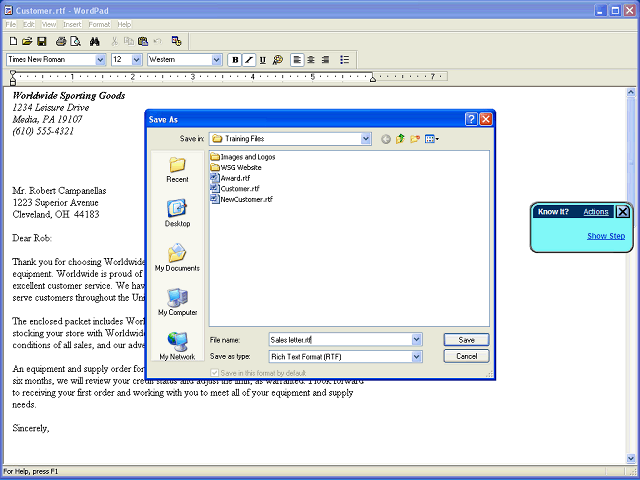Select My Computer in the places bar
This screenshot has width=640, height=480.
tap(177, 302)
